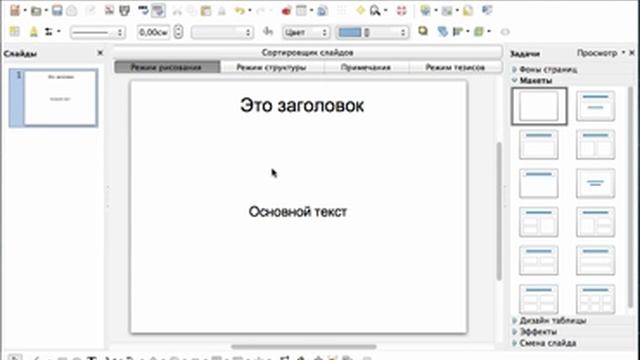Click the New document icon
Viewport: 640px width, 360px height.
click(15, 10)
